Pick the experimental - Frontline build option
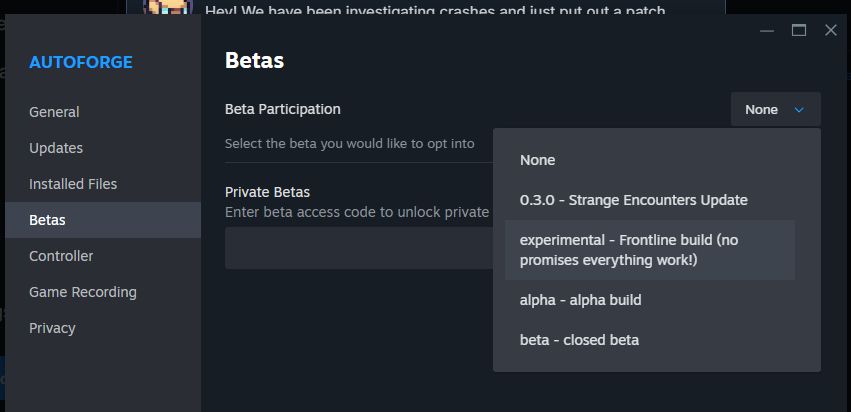The height and width of the screenshot is (412, 851). click(x=650, y=250)
